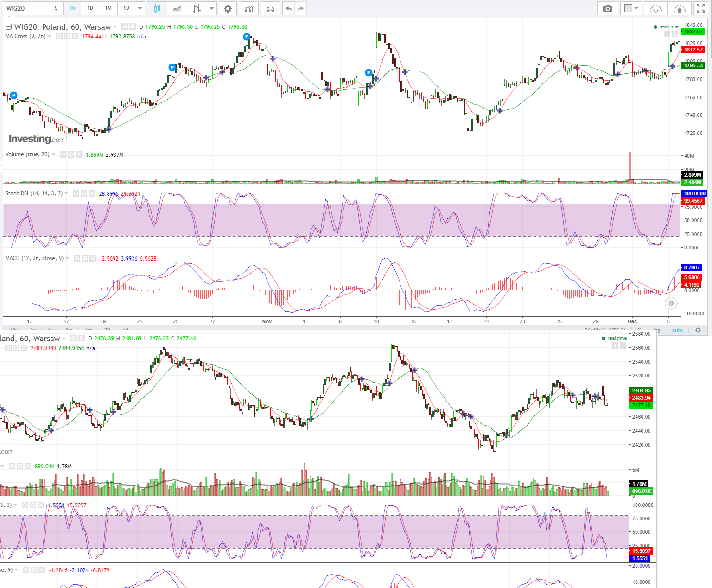Open MACD indicator settings
712x588 pixels.
pyautogui.click(x=85, y=258)
